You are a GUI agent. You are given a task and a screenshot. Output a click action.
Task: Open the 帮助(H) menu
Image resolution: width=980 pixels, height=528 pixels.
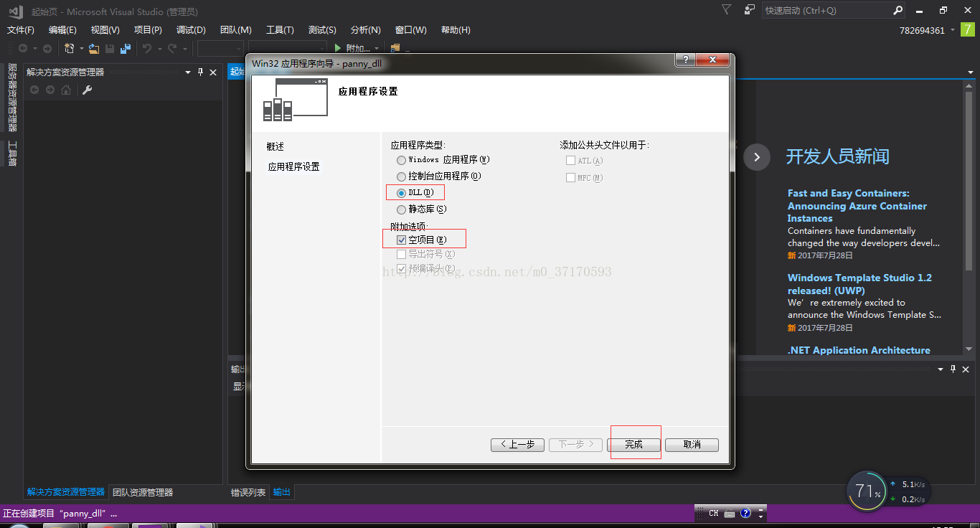coord(456,30)
